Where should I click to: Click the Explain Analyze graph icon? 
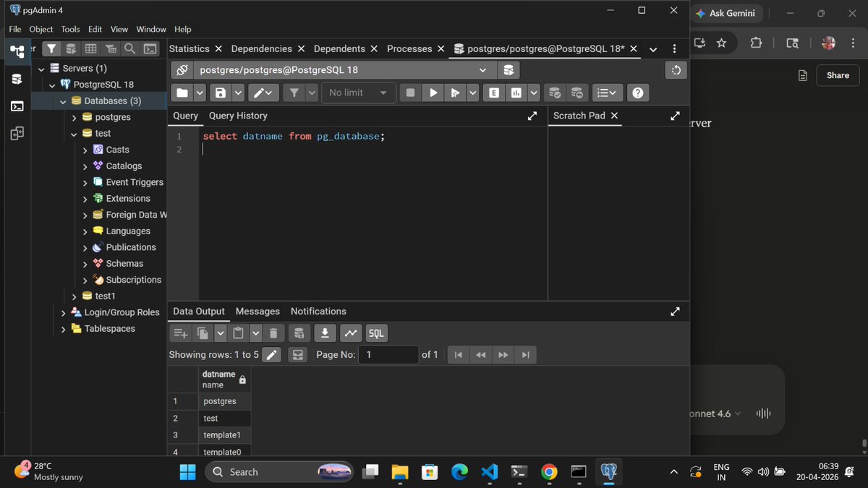(515, 93)
